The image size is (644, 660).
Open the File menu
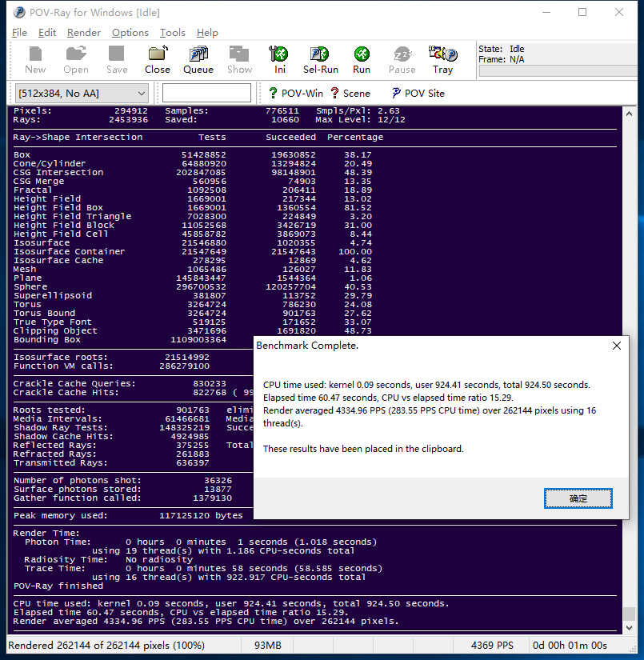[19, 33]
